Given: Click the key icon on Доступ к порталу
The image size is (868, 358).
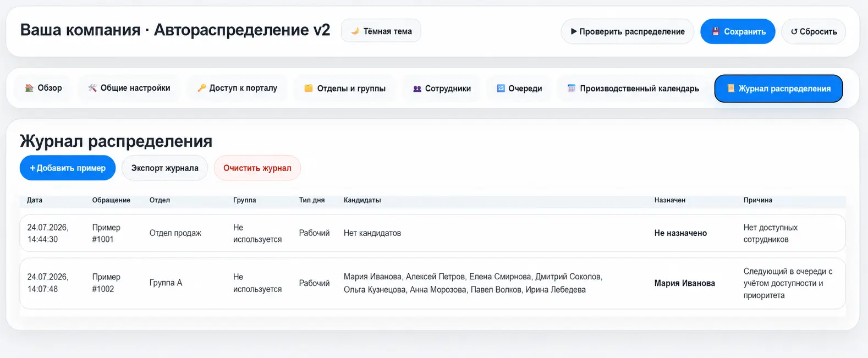Looking at the screenshot, I should (201, 88).
